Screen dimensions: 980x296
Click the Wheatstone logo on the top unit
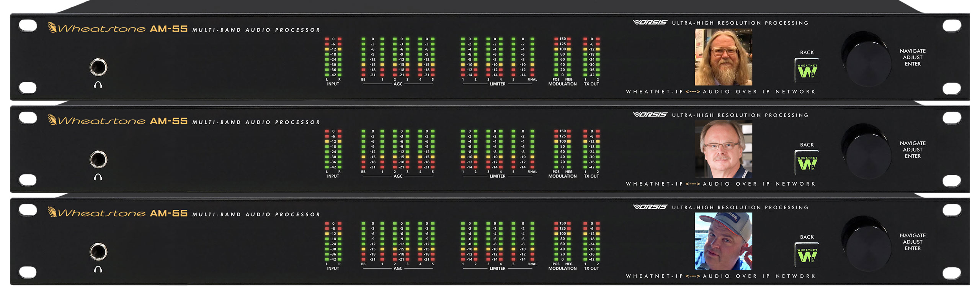(x=96, y=28)
